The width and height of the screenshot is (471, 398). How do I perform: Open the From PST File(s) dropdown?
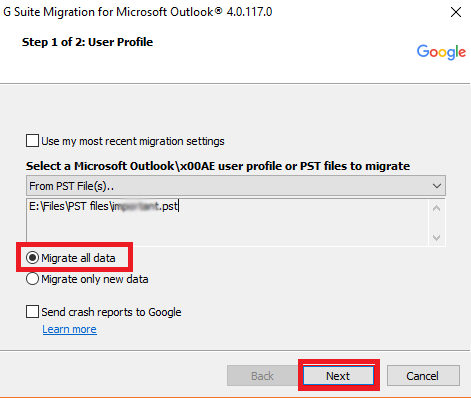pyautogui.click(x=236, y=186)
